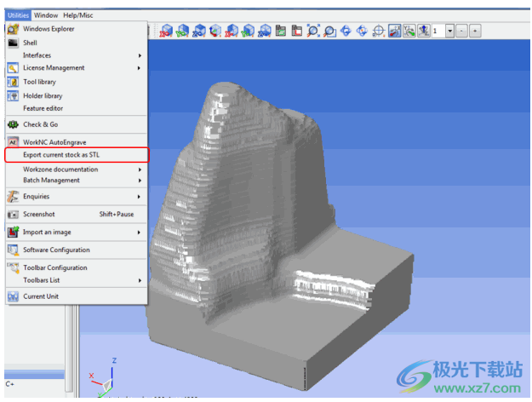This screenshot has height=402, width=532.
Task: Click the Shell menu label
Action: click(30, 43)
